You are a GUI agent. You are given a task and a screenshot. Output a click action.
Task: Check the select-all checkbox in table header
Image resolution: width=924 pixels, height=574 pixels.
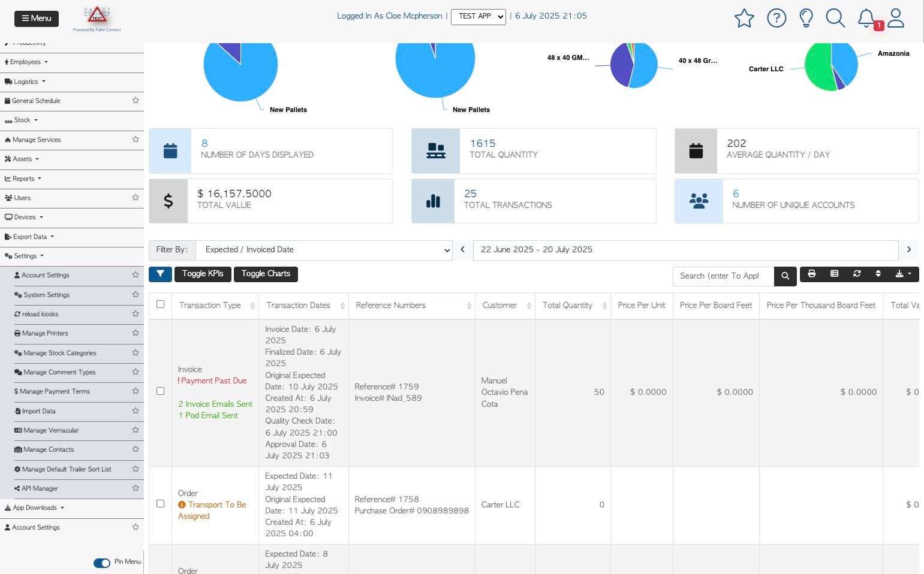160,304
